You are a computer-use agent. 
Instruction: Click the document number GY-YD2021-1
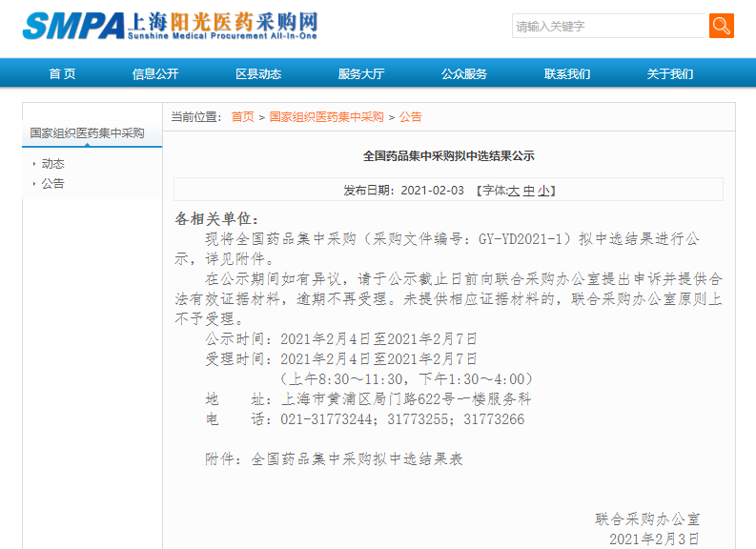(521, 239)
